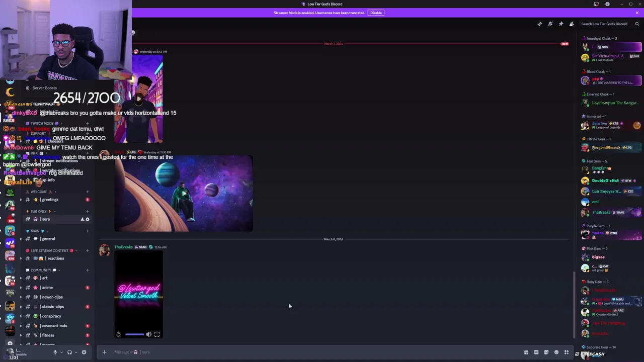Create channel in MAIN category plus
The height and width of the screenshot is (362, 644).
click(x=87, y=231)
